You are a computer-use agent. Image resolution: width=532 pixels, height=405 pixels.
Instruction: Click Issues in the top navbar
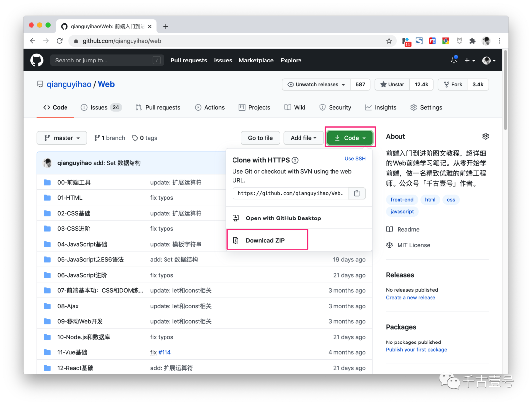tap(223, 61)
